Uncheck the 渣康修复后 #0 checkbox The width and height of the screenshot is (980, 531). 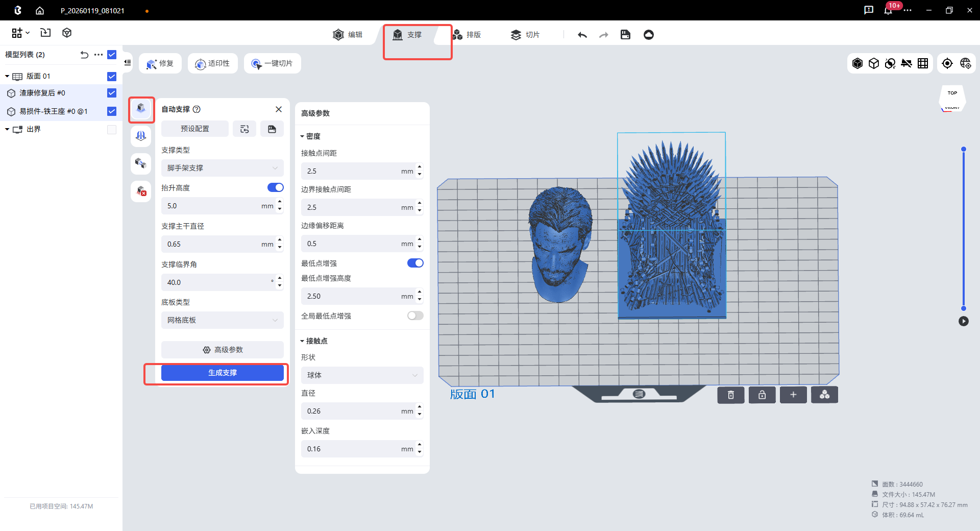[112, 93]
